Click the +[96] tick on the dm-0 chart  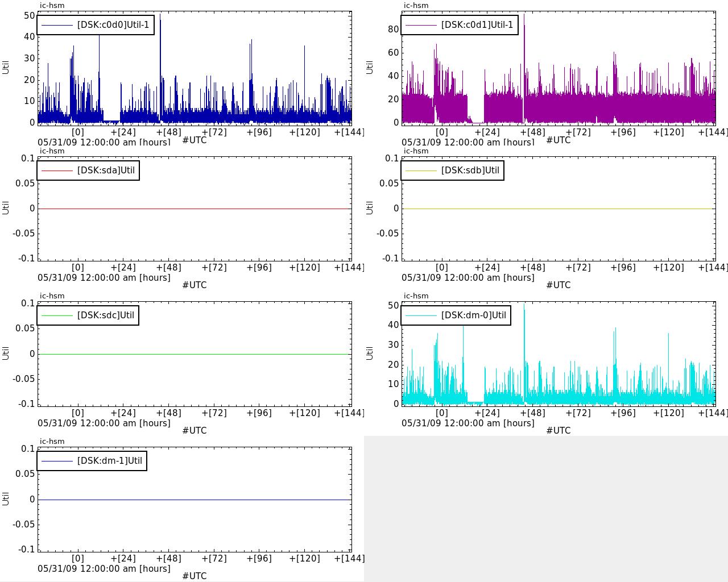623,413
